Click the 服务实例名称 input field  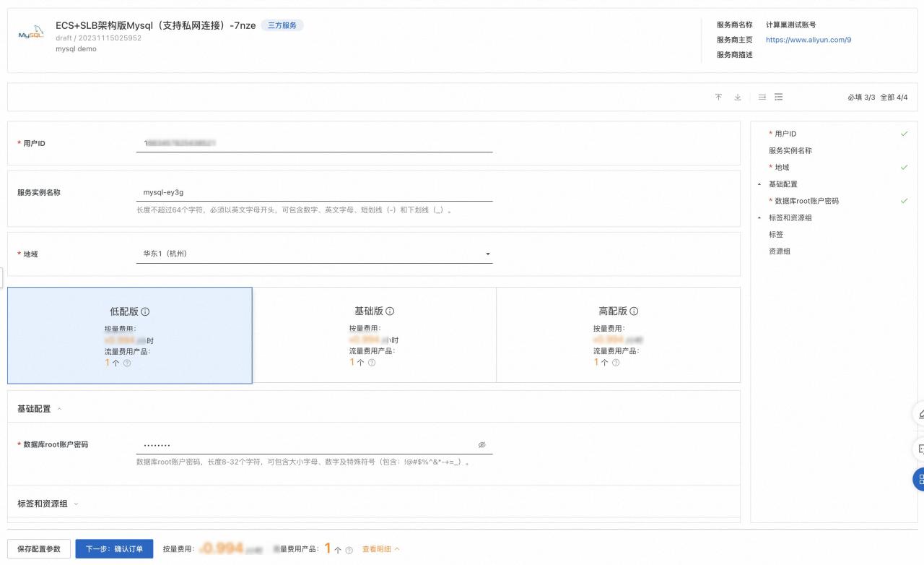(314, 193)
